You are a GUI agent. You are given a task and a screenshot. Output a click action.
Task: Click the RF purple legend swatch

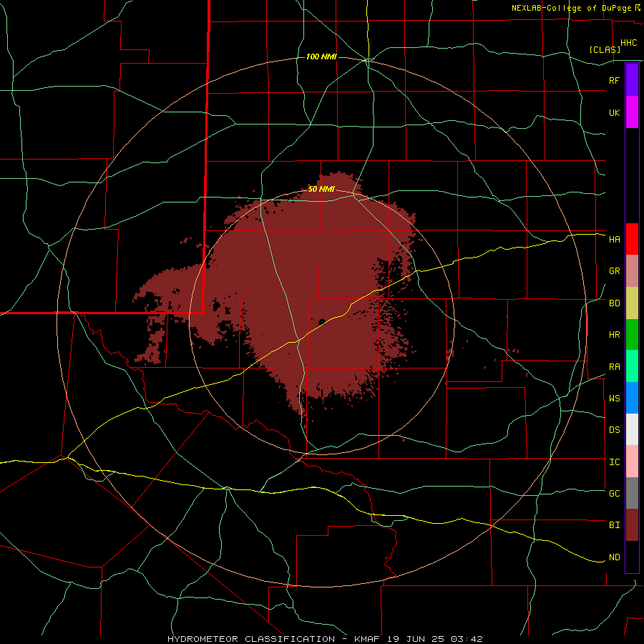[632, 80]
